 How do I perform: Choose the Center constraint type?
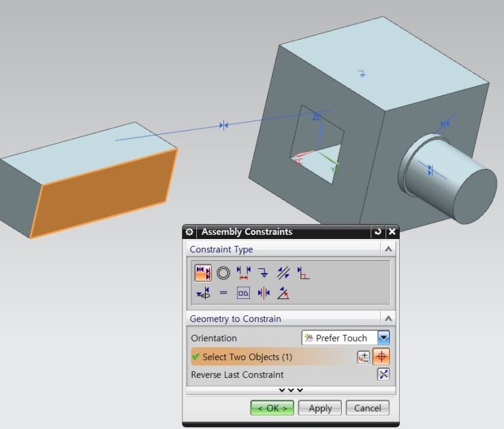click(x=264, y=293)
